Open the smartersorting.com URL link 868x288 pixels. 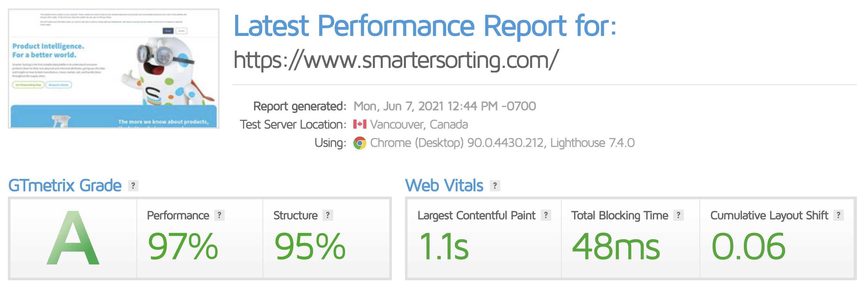pos(396,60)
